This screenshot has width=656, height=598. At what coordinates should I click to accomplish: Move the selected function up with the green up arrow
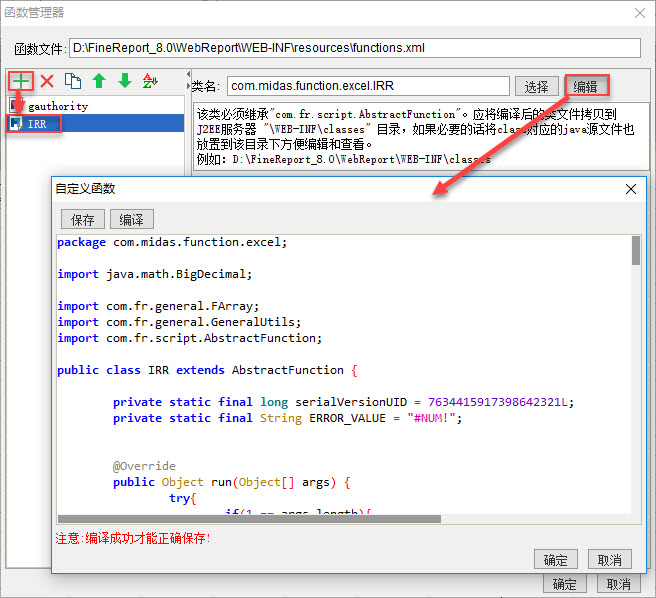pos(99,81)
